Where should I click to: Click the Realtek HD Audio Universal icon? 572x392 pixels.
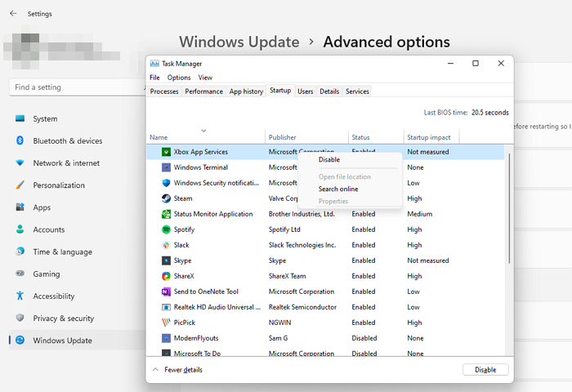point(166,307)
